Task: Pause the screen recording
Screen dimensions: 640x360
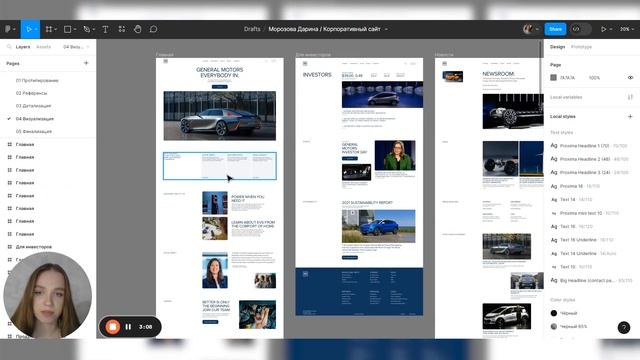Action: point(128,327)
